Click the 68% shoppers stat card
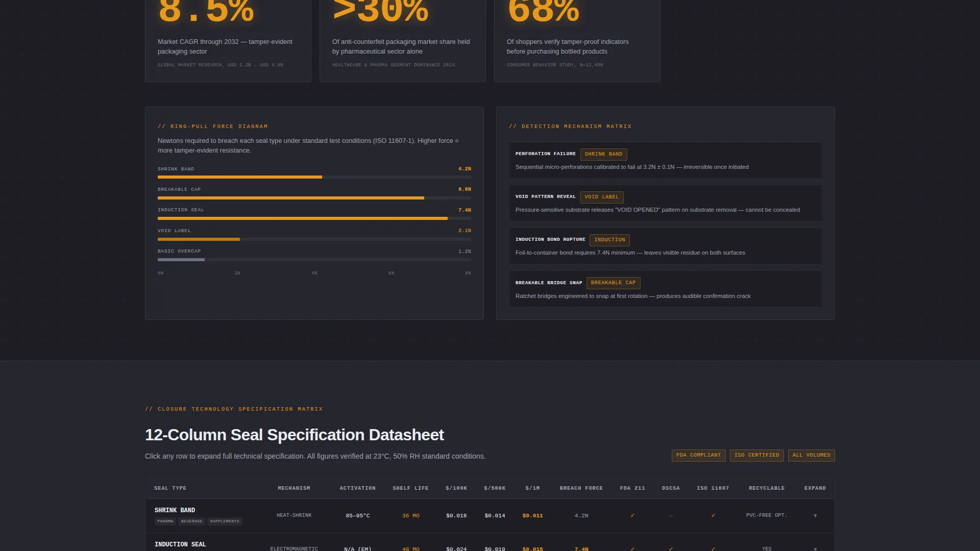 tap(577, 41)
